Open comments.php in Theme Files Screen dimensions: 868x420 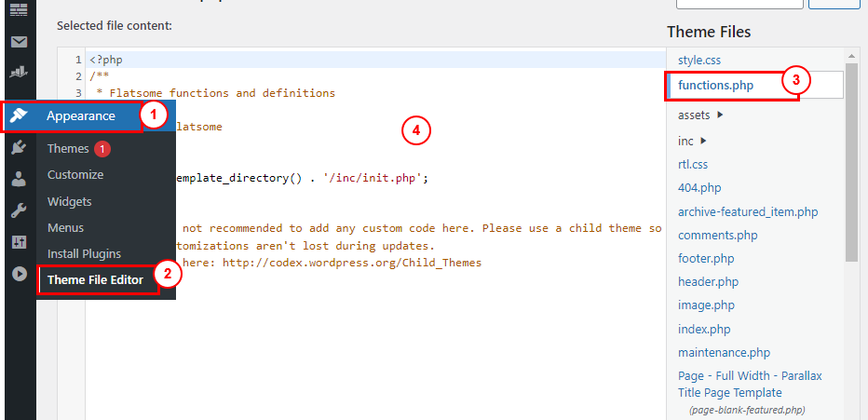pyautogui.click(x=717, y=236)
